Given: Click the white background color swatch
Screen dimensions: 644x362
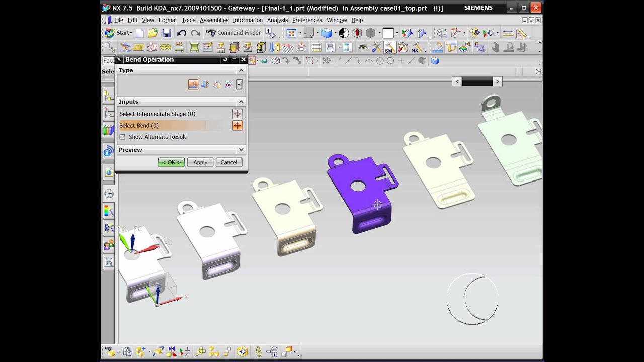Looking at the screenshot, I should click(388, 33).
